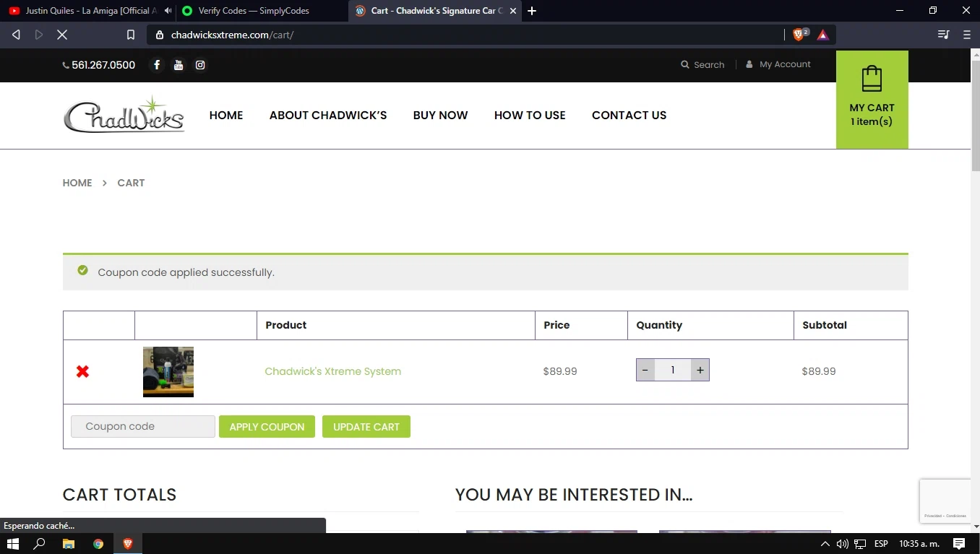Click the Subtotal value $89.99
Image resolution: width=980 pixels, height=554 pixels.
point(819,371)
